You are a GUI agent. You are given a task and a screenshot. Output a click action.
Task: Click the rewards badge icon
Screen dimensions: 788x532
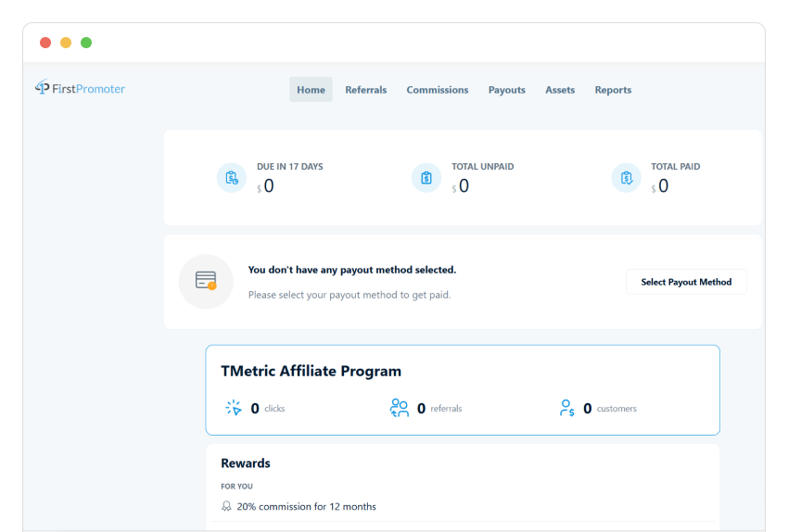point(226,506)
